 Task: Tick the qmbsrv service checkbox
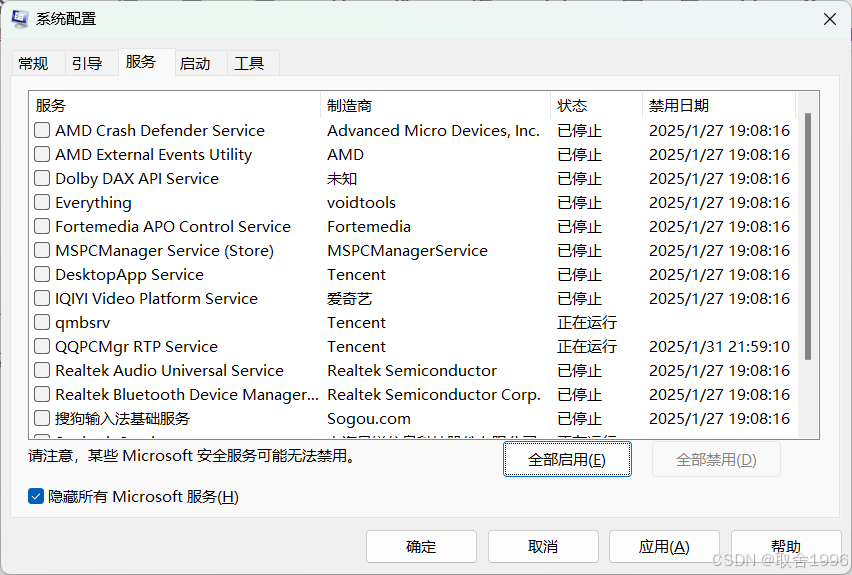tap(42, 322)
